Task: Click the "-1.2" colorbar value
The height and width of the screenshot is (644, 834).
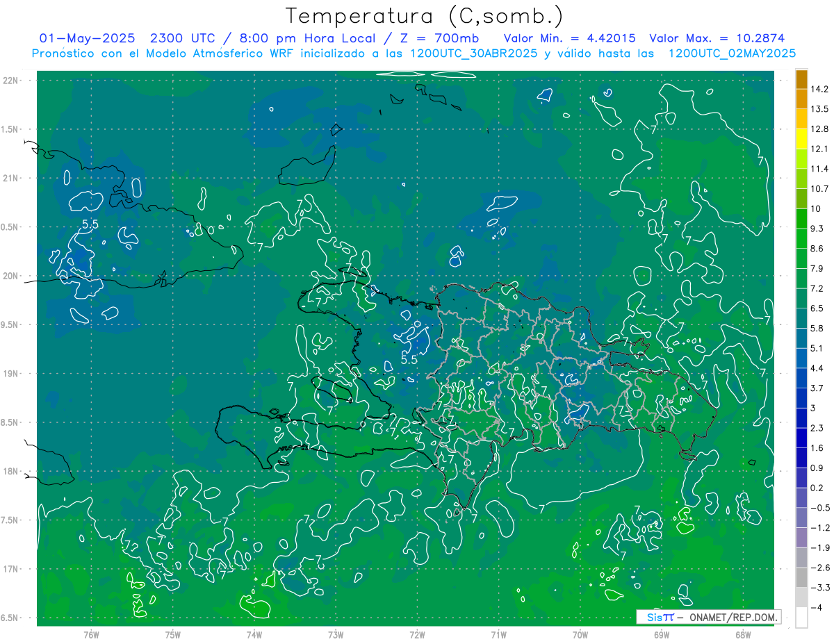Action: [x=819, y=528]
